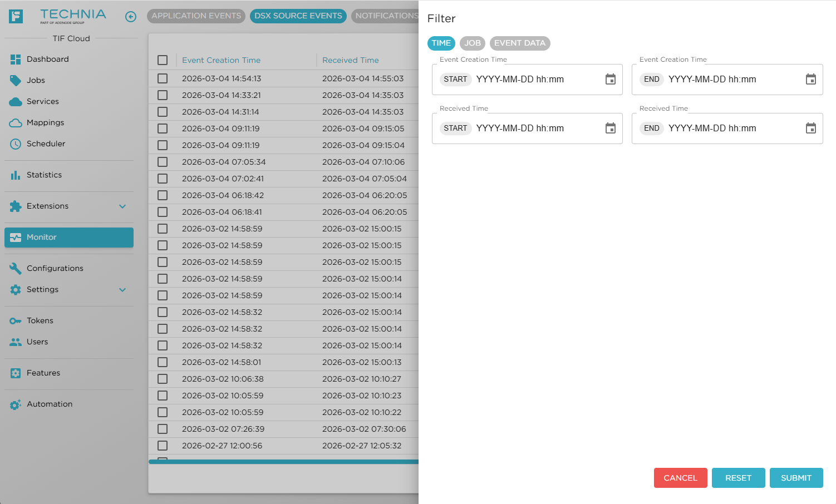
Task: Toggle the select-all checkbox in table header
Action: [163, 60]
